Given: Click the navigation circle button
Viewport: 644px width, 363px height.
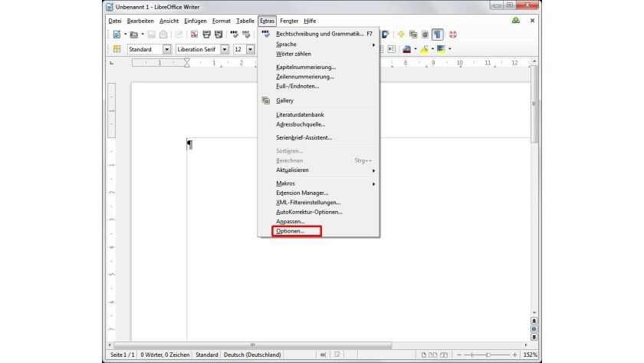Looking at the screenshot, I should 534,329.
